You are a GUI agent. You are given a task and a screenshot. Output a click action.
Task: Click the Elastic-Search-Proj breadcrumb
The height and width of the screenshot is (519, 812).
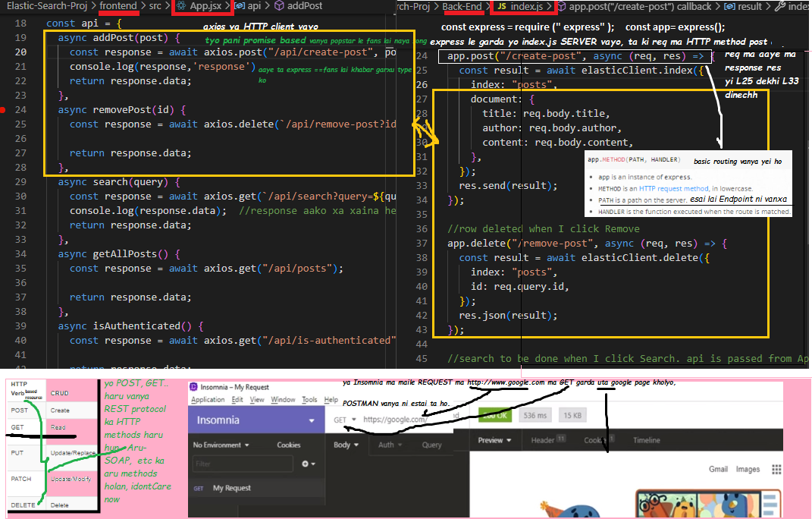47,6
